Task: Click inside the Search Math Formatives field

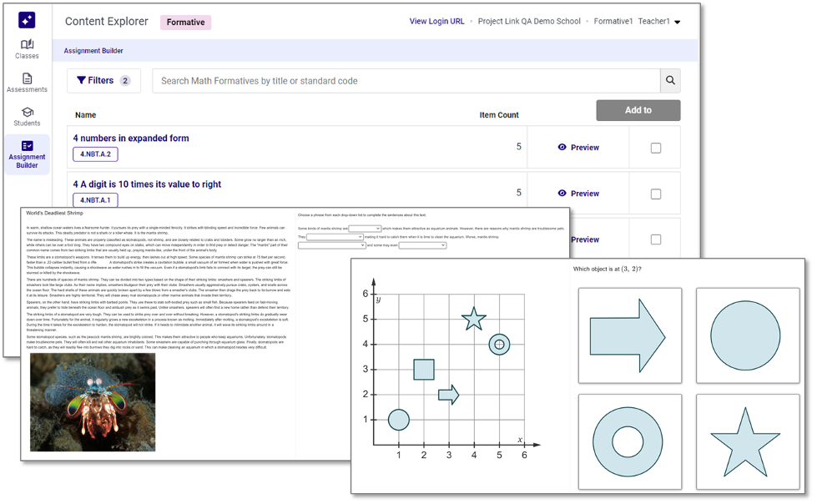Action: [x=406, y=81]
